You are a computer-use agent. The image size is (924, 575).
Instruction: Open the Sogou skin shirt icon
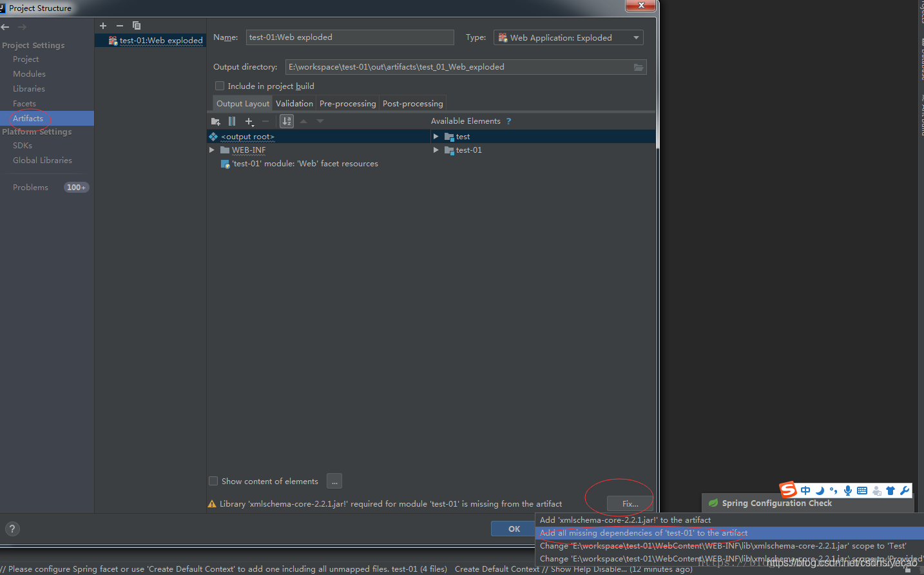pyautogui.click(x=890, y=491)
